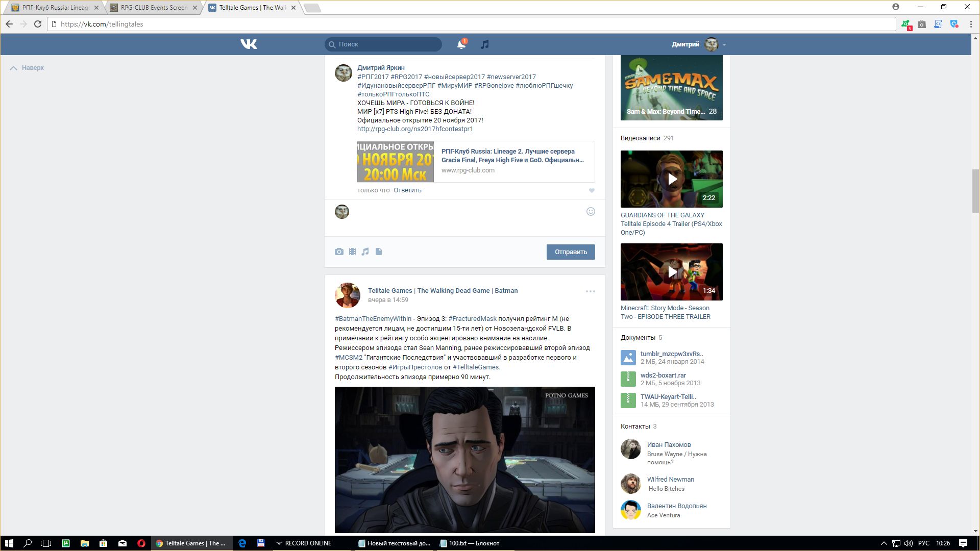Open the emoji smiley picker
This screenshot has height=551, width=980.
591,212
